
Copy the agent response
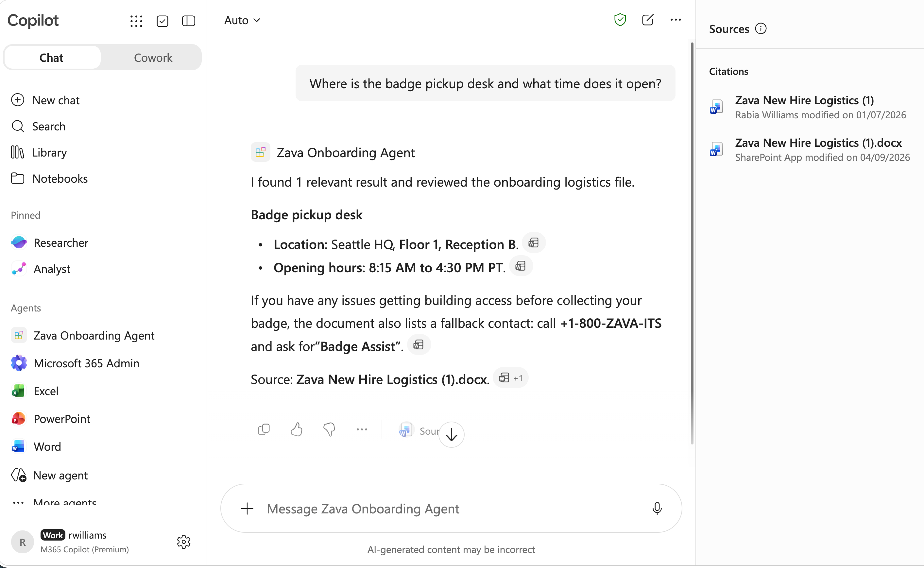(264, 429)
